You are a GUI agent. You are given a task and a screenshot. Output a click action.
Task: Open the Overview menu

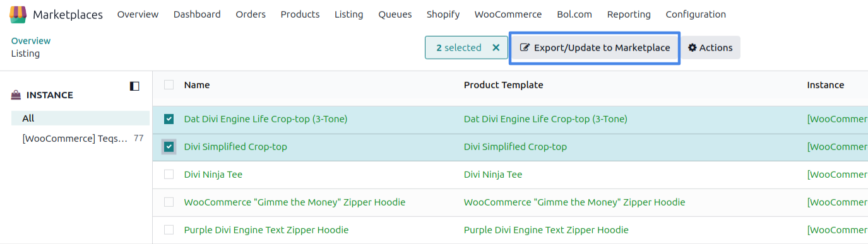[x=138, y=15]
